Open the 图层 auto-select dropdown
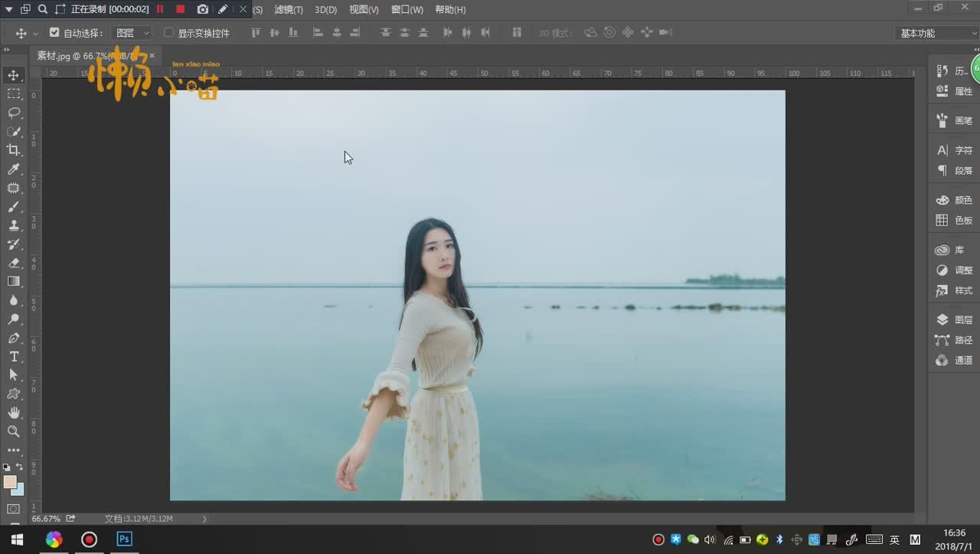Viewport: 980px width, 554px height. click(132, 33)
